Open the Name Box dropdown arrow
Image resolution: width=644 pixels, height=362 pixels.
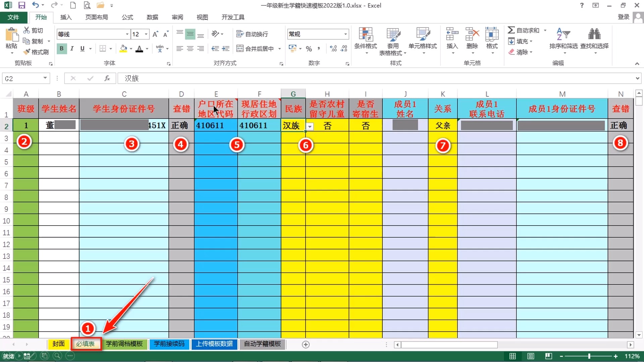pos(45,78)
